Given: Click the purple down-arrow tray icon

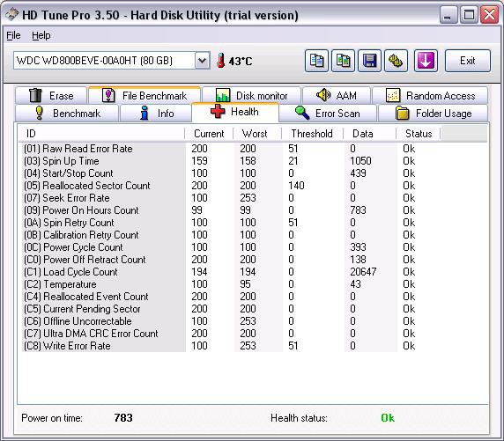Looking at the screenshot, I should tap(426, 61).
